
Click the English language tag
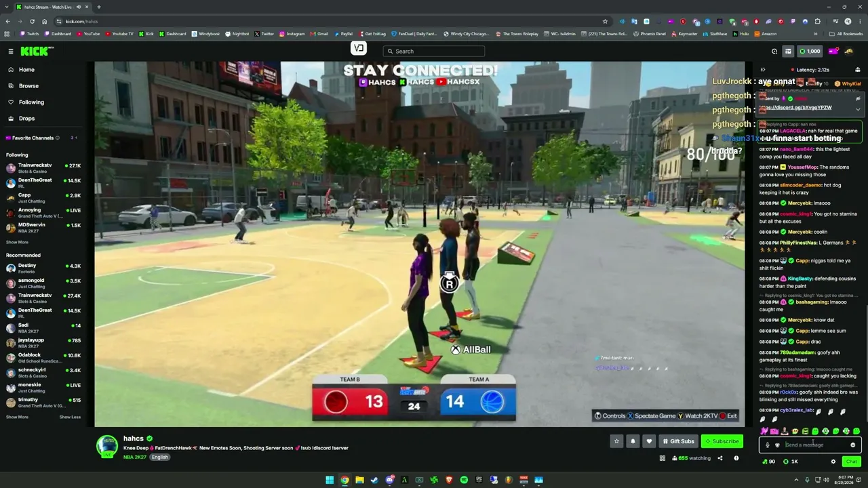pyautogui.click(x=159, y=457)
